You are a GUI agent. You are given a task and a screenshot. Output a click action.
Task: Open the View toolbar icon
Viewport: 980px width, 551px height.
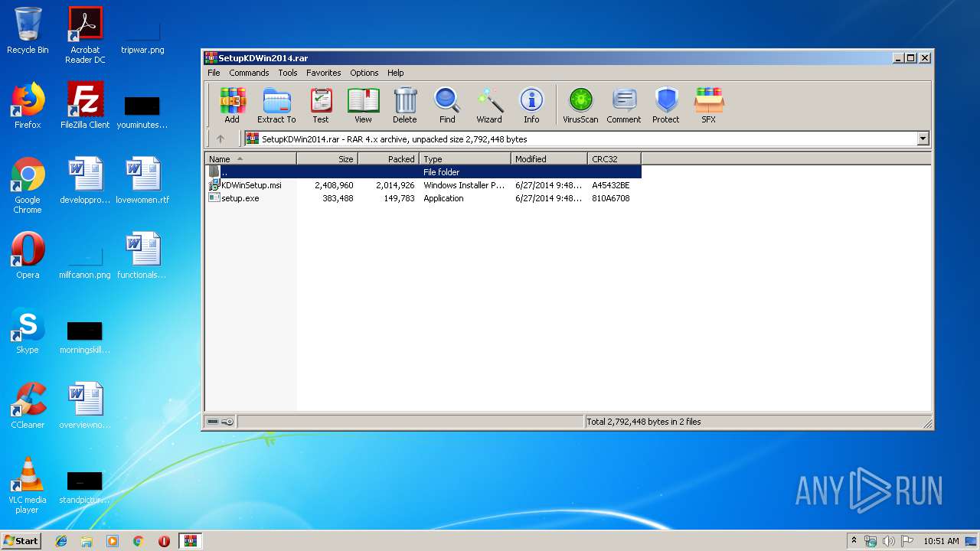click(x=364, y=106)
